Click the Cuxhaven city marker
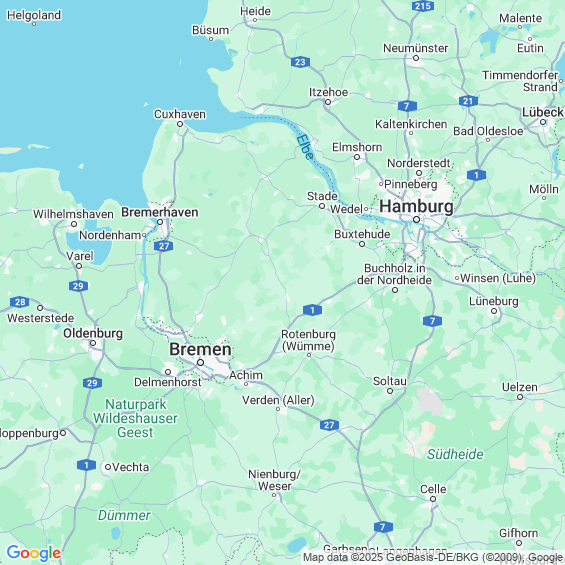 tap(180, 124)
